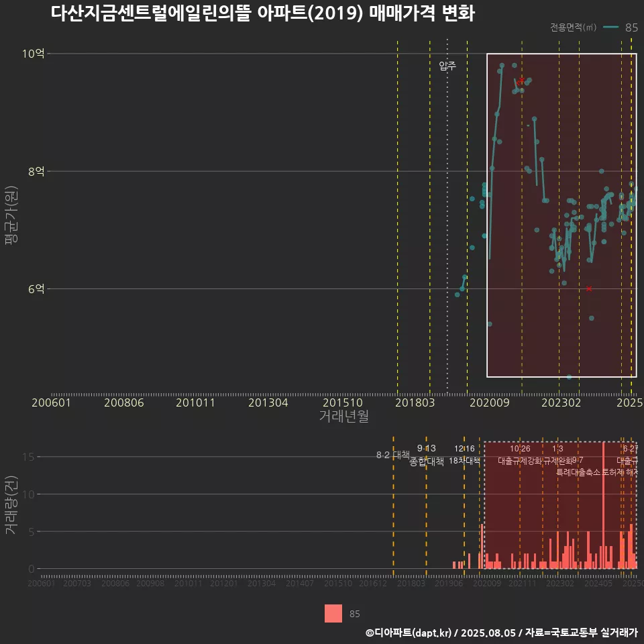
Task: Click the 10·26 대출규제강화 marker label
Action: click(x=520, y=455)
